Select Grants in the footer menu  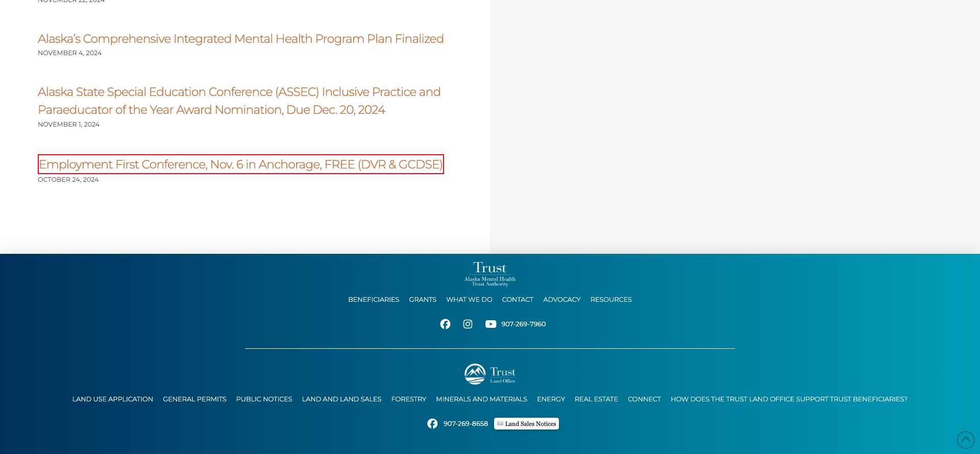click(422, 300)
